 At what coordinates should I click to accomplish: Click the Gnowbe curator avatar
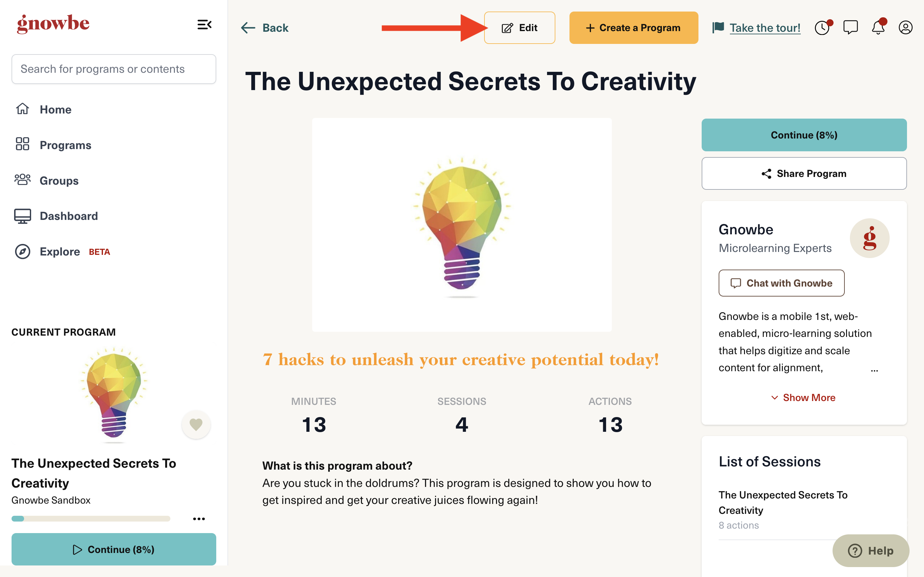[869, 238]
